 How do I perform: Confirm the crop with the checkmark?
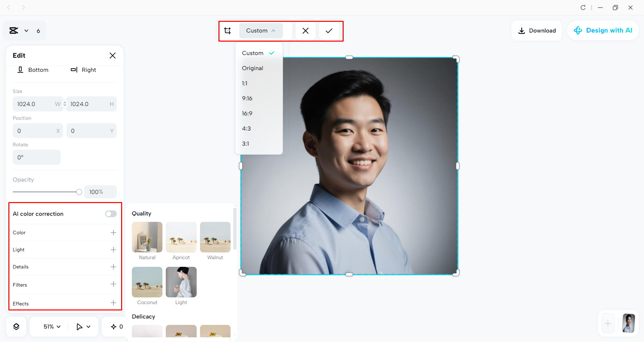(329, 31)
